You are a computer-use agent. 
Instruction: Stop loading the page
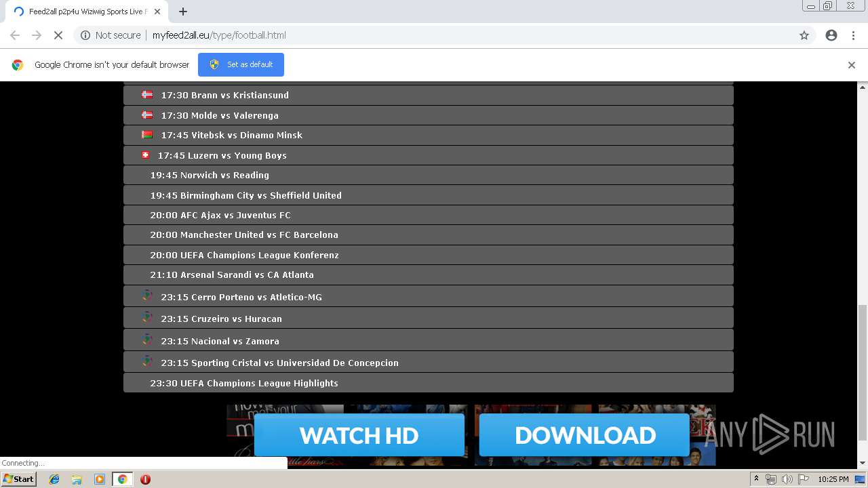pos(58,35)
